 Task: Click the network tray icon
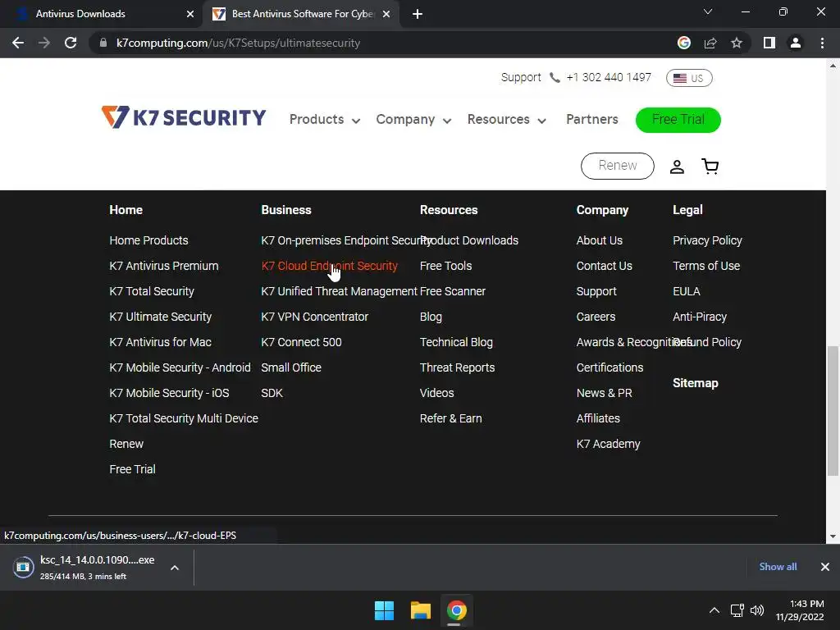coord(737,610)
